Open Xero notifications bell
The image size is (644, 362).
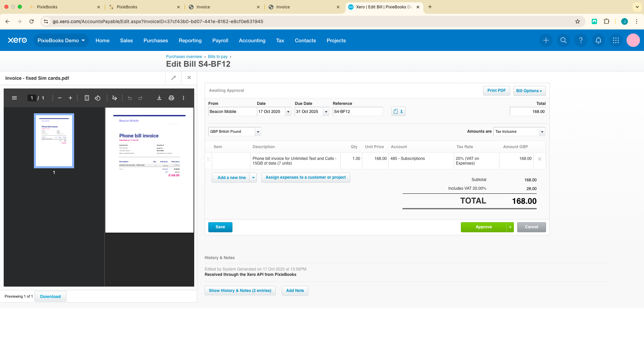598,41
